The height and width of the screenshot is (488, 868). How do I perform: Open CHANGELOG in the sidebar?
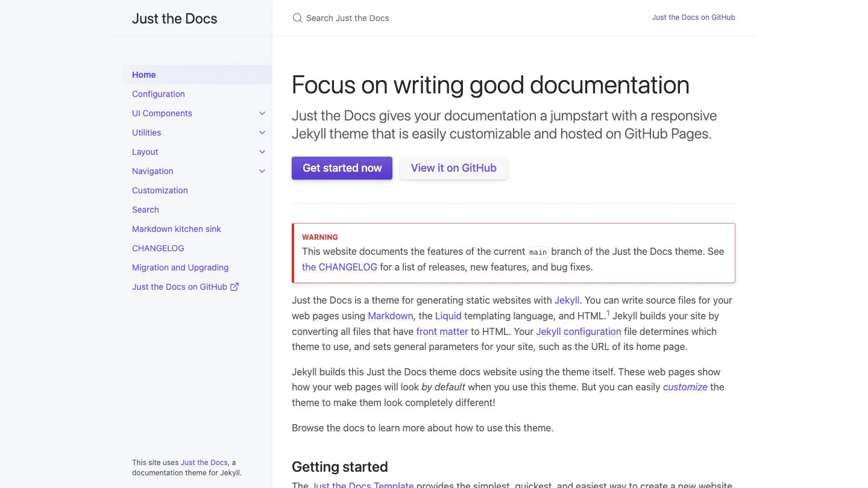tap(158, 248)
